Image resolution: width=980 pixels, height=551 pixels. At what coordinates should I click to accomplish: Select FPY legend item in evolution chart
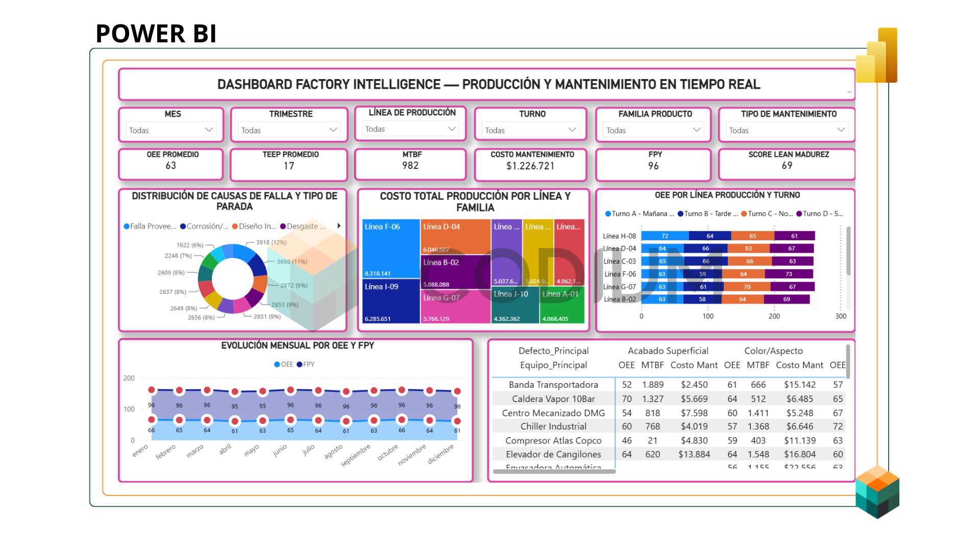click(306, 364)
